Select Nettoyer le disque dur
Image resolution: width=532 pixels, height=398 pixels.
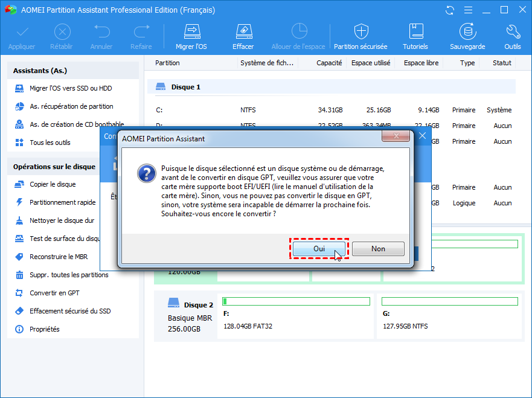[x=62, y=220]
